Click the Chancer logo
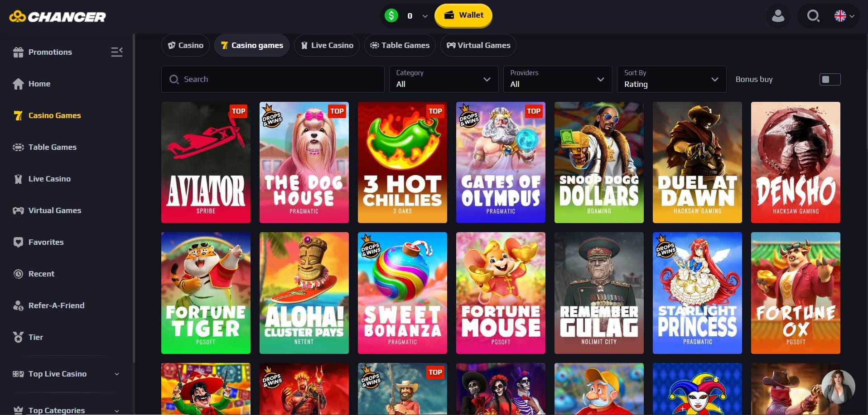Viewport: 868px width, 415px height. point(58,17)
